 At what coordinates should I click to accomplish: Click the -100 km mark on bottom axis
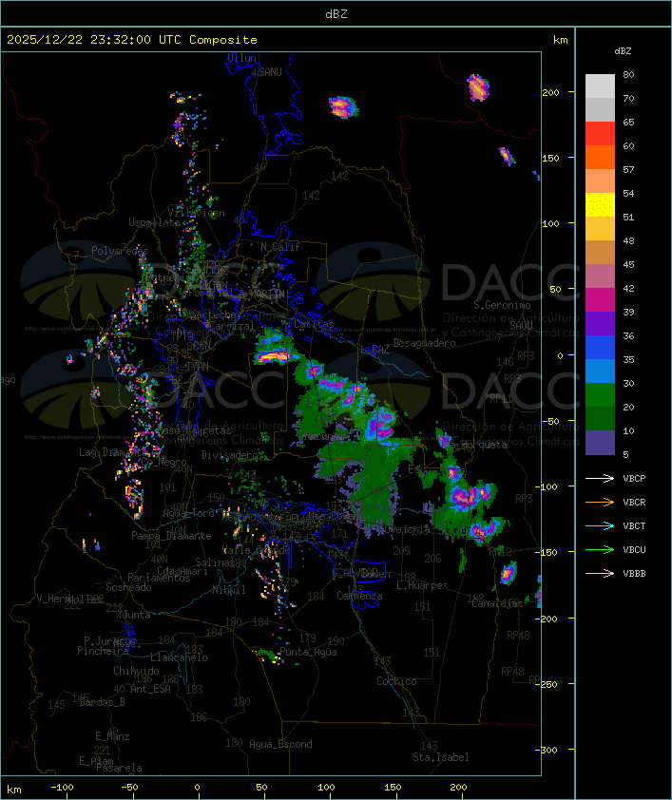click(x=62, y=788)
